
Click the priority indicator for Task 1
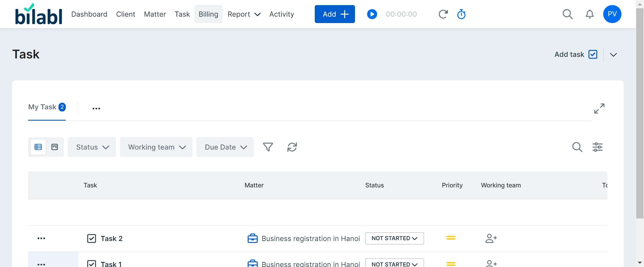click(451, 264)
